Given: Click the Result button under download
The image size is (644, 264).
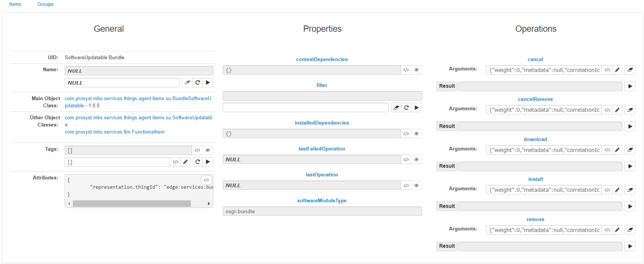Looking at the screenshot, I should point(447,166).
